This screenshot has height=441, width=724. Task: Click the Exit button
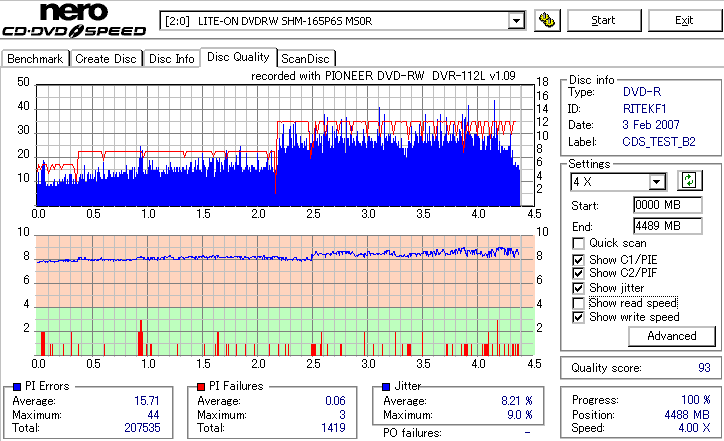pyautogui.click(x=684, y=20)
